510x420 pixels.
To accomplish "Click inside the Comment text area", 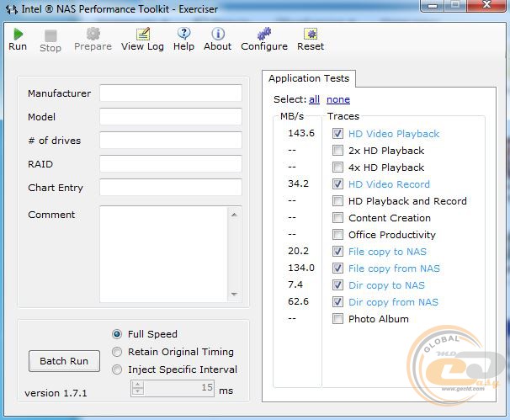I will click(x=163, y=254).
